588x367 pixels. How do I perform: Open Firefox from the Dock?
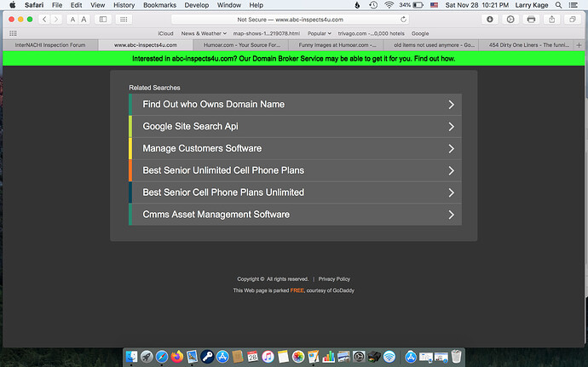[177, 357]
